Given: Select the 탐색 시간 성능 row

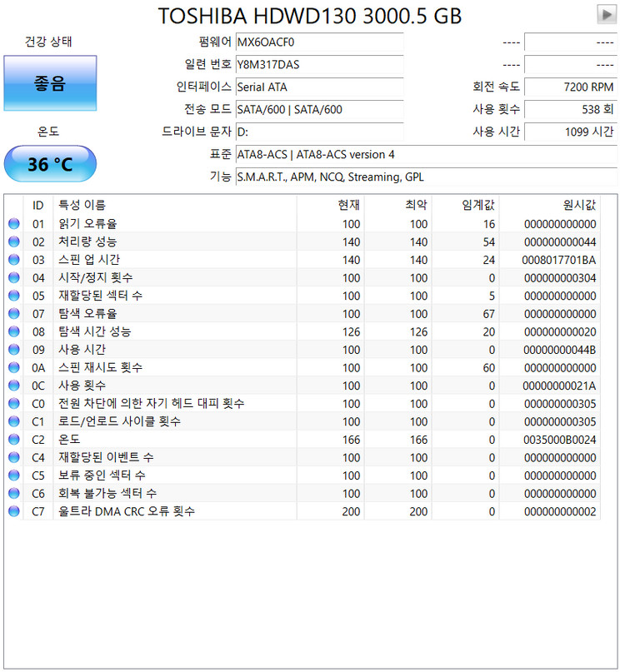Looking at the screenshot, I should pyautogui.click(x=302, y=331).
